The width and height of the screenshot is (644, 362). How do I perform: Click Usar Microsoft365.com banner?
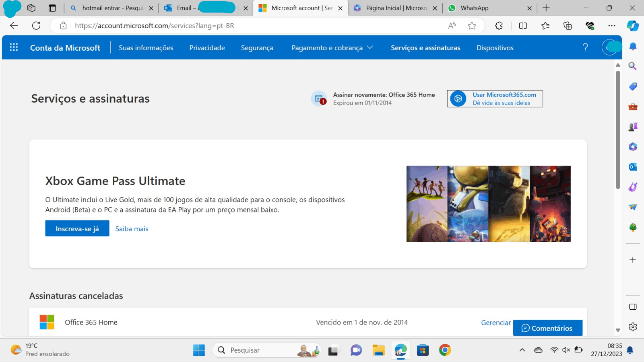[x=495, y=99]
